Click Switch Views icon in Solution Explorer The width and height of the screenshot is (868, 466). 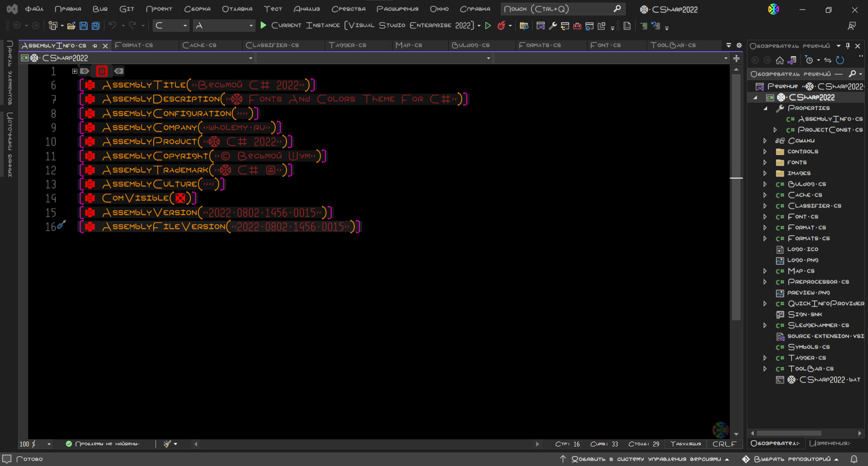point(792,60)
